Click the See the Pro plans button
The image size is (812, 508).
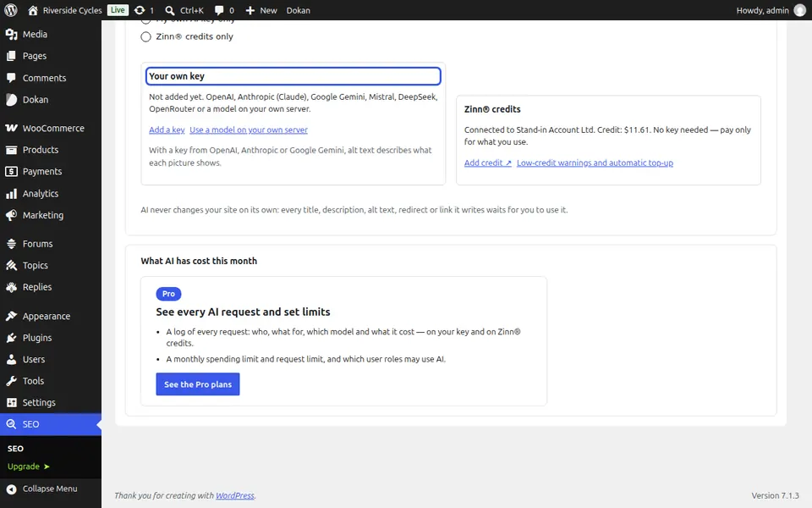coord(198,384)
